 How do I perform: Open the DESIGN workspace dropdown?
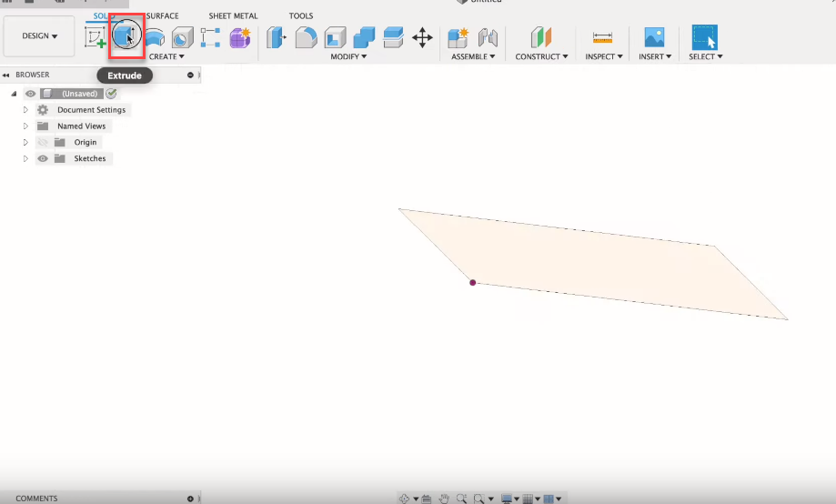39,35
